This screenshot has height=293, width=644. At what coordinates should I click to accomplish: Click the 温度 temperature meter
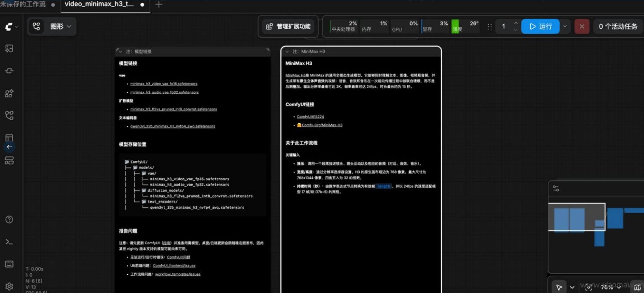click(465, 26)
